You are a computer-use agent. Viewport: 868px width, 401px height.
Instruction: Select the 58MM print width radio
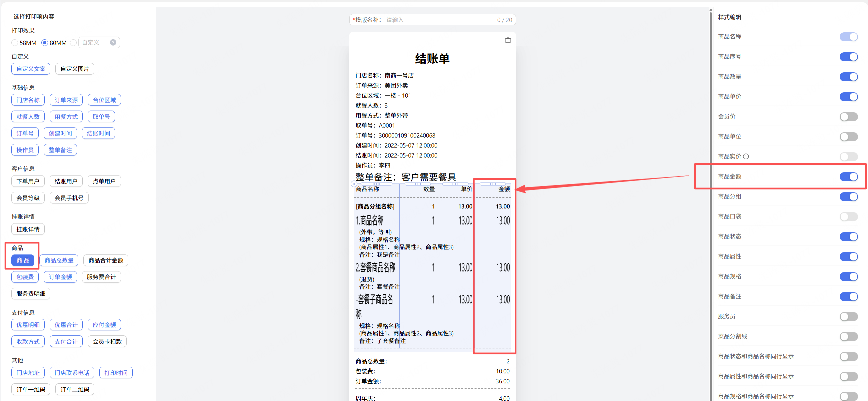pyautogui.click(x=14, y=43)
